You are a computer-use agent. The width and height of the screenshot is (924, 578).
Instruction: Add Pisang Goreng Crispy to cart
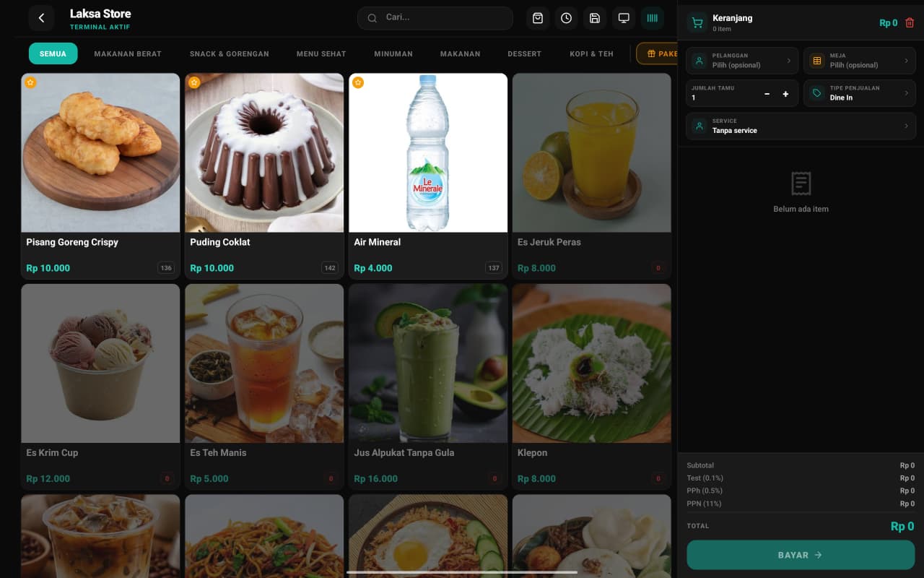[100, 176]
